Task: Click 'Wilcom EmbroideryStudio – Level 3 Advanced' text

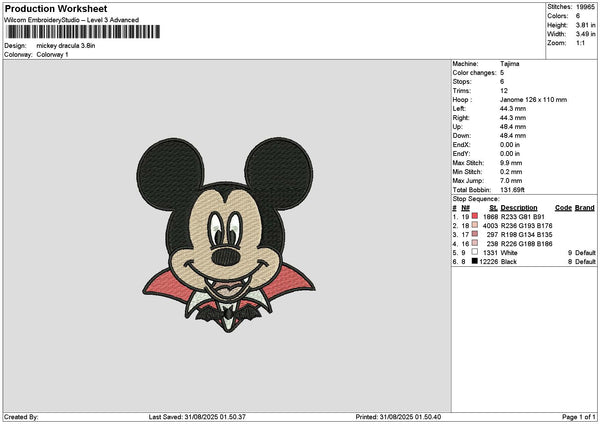Action: (x=72, y=20)
